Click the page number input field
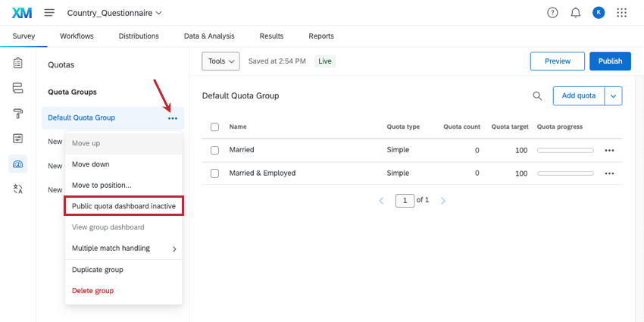Viewport: 644px width, 322px height. click(x=405, y=201)
